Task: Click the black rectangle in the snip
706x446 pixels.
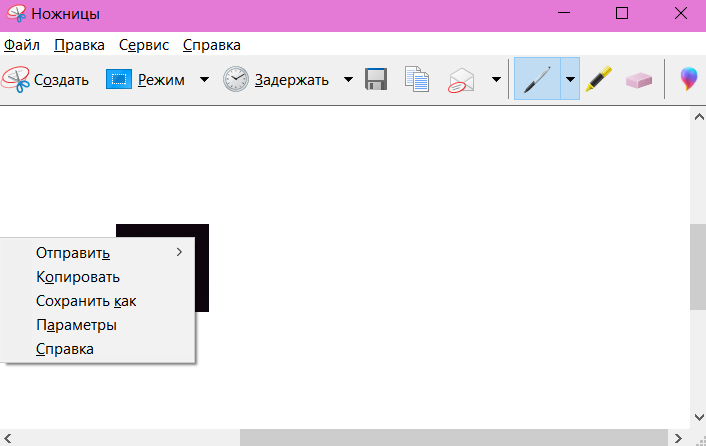Action: pos(202,267)
